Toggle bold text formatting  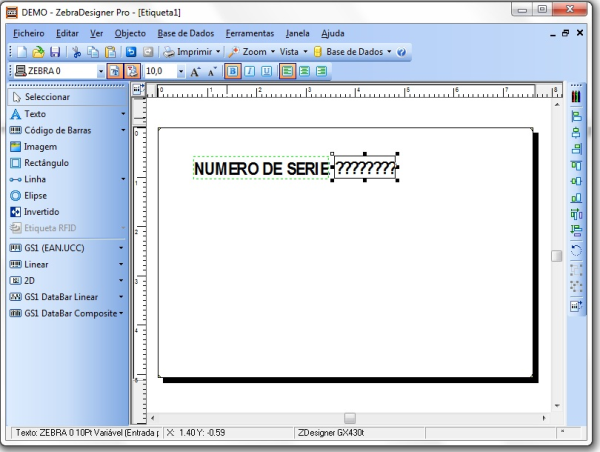coord(232,72)
